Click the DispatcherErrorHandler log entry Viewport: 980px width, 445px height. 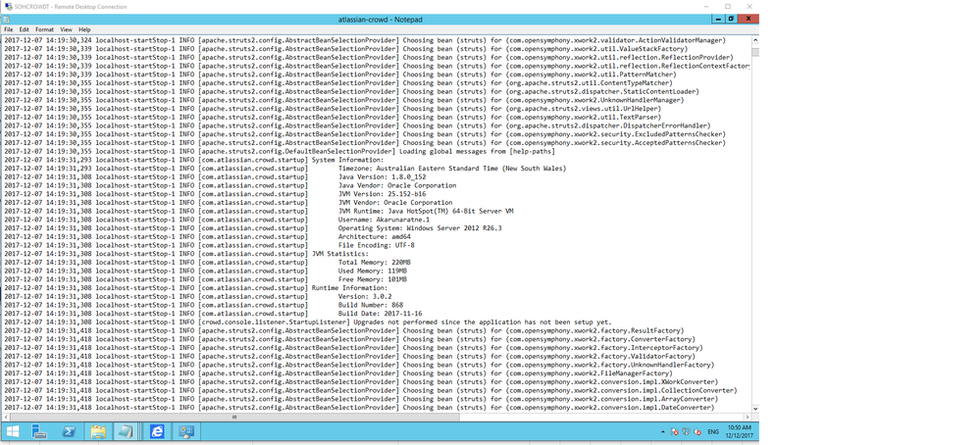(x=356, y=126)
